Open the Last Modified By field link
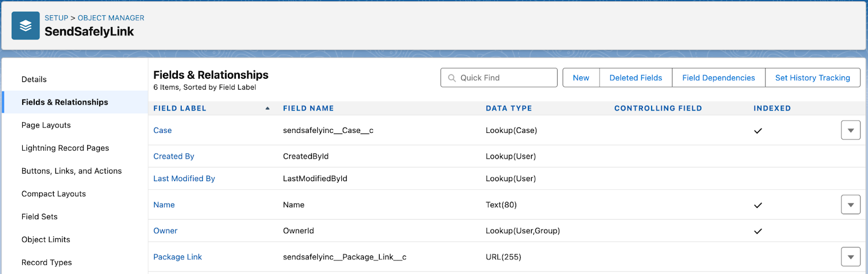Screen dimensions: 868x274 tap(184, 179)
